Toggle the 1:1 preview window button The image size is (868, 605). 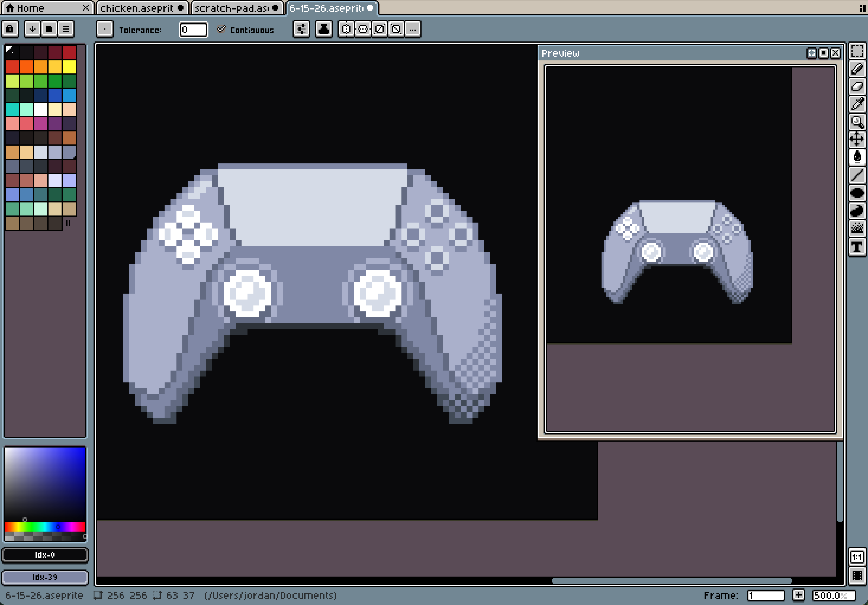pos(857,557)
